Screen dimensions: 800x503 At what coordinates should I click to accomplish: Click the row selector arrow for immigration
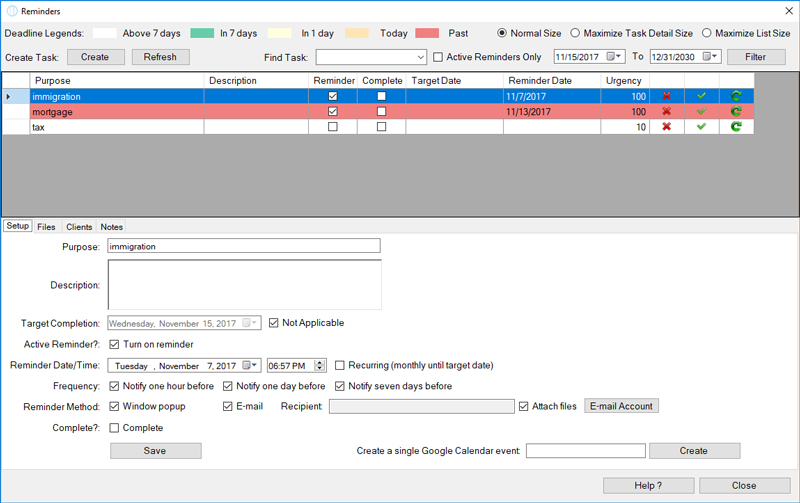pos(8,96)
